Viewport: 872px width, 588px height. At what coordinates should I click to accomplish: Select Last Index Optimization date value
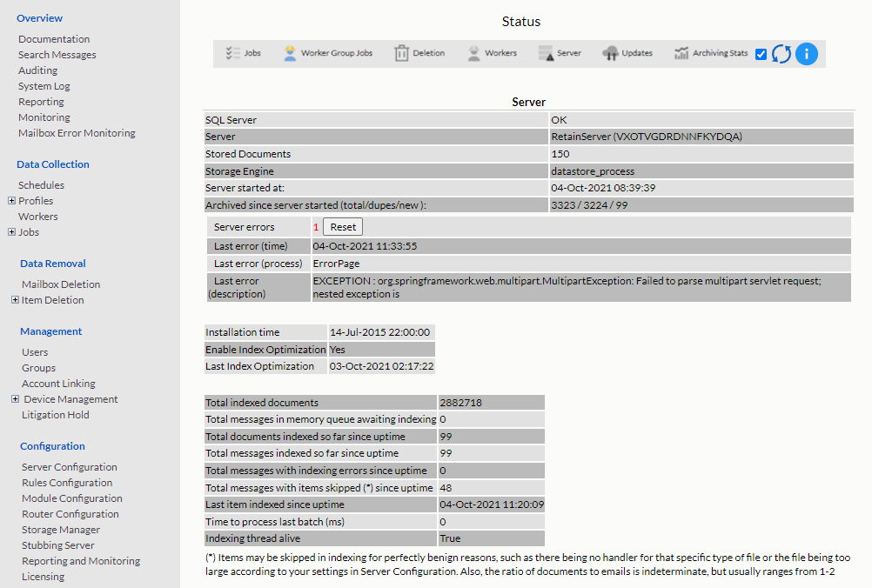click(381, 366)
